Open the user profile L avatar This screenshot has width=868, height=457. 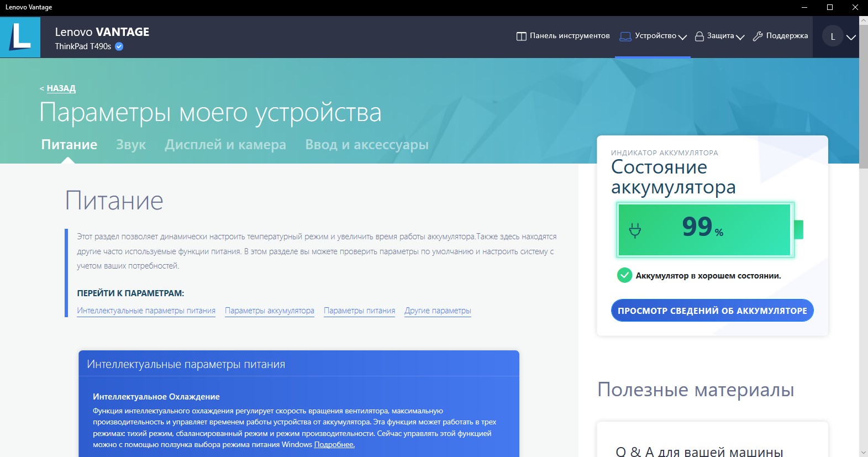[x=833, y=36]
